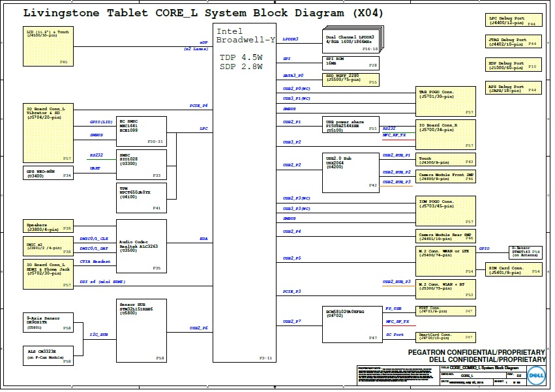555x392 pixels.
Task: Select the 'USB2_P7' signal label
Action: click(x=292, y=322)
